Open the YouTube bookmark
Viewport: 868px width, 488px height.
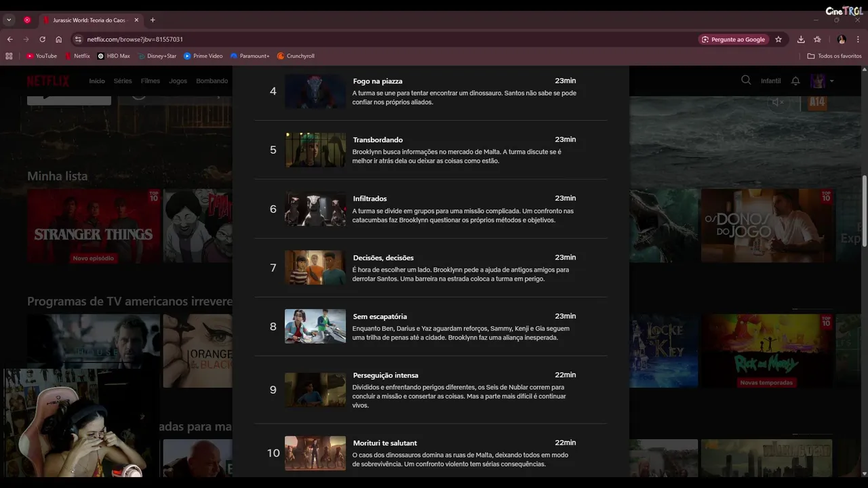(x=41, y=56)
